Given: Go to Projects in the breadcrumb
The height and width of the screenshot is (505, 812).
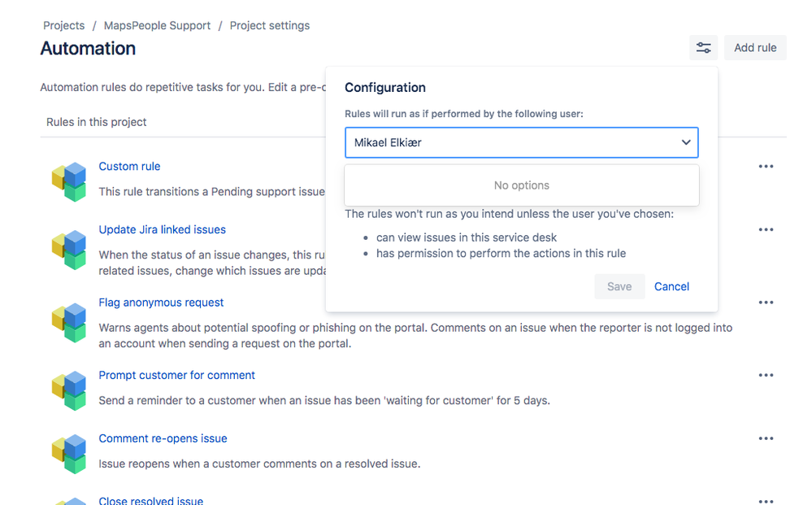Looking at the screenshot, I should (x=63, y=25).
